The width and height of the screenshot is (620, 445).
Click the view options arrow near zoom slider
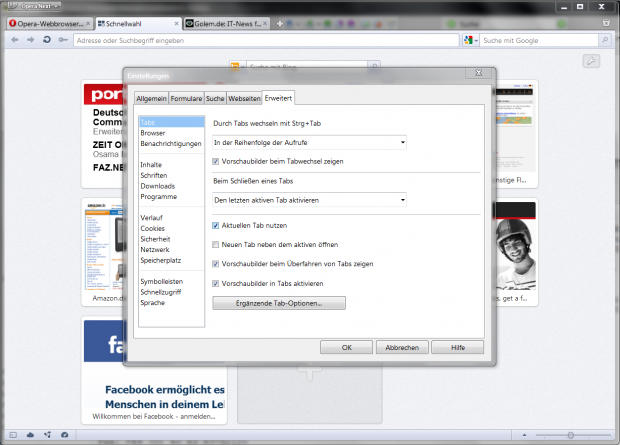[x=524, y=435]
